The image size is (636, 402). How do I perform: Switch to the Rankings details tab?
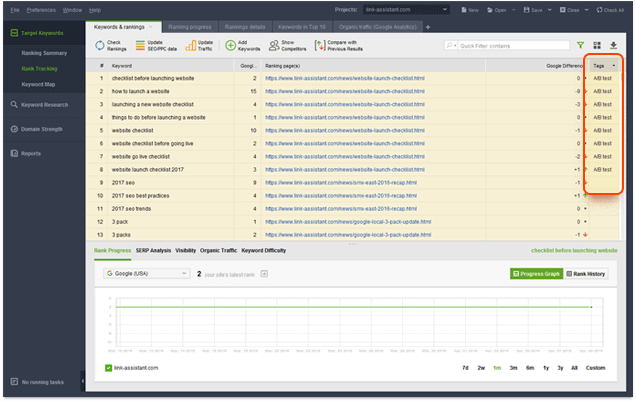(245, 27)
